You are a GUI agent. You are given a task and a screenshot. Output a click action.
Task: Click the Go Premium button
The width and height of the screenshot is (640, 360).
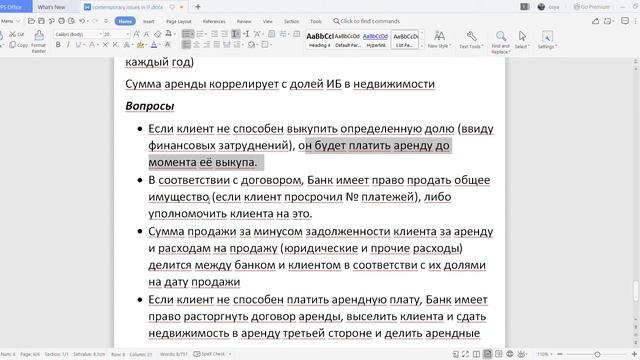pyautogui.click(x=591, y=7)
